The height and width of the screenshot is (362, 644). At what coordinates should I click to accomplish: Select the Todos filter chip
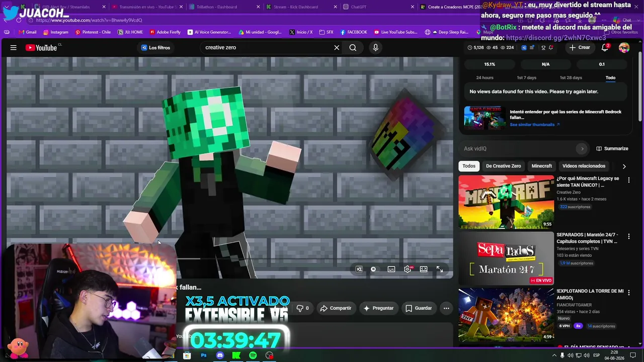(469, 166)
